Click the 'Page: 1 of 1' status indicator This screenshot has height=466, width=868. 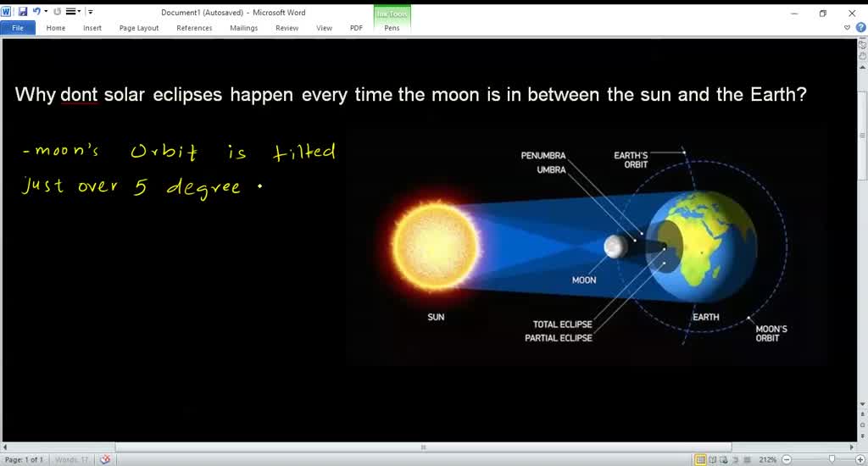coord(24,460)
